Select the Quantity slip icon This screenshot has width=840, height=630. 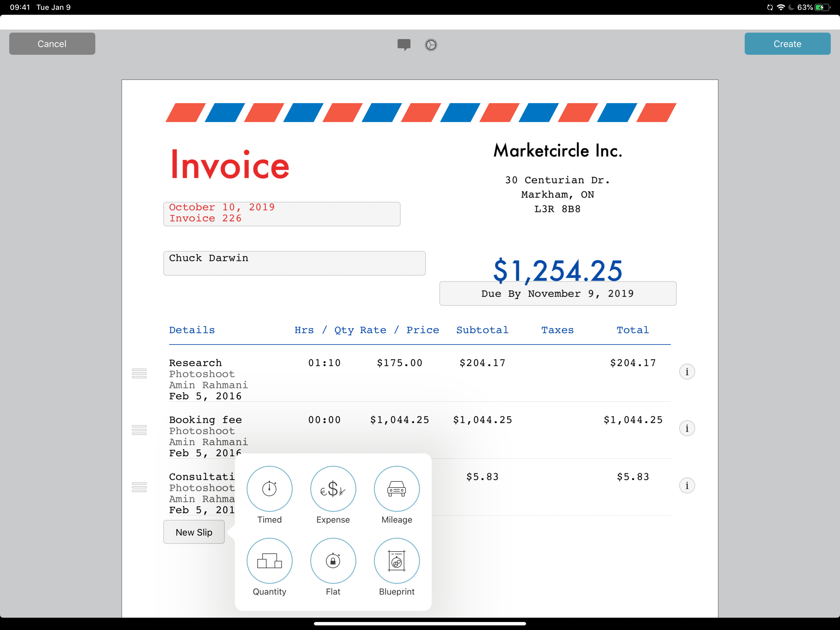(269, 560)
